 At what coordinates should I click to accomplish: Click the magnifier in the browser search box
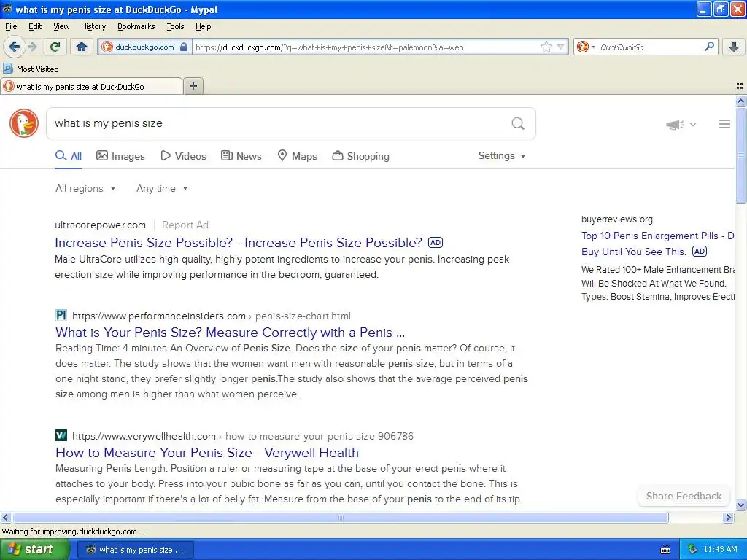pyautogui.click(x=709, y=47)
